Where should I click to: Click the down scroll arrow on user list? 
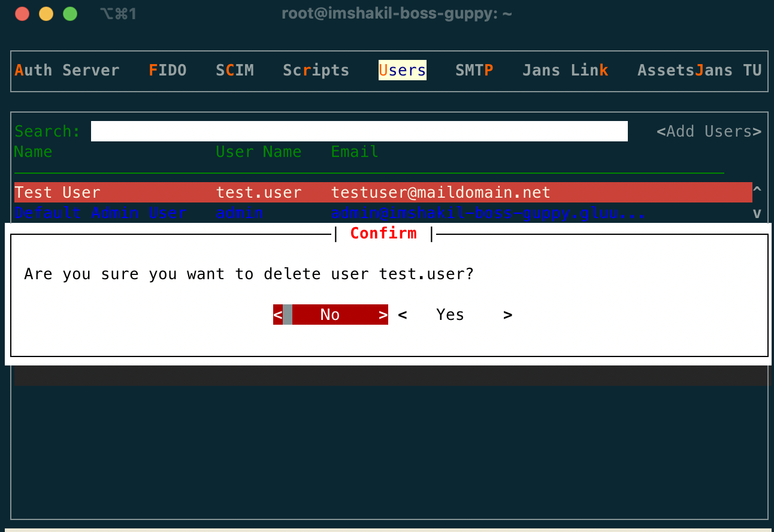[x=757, y=213]
